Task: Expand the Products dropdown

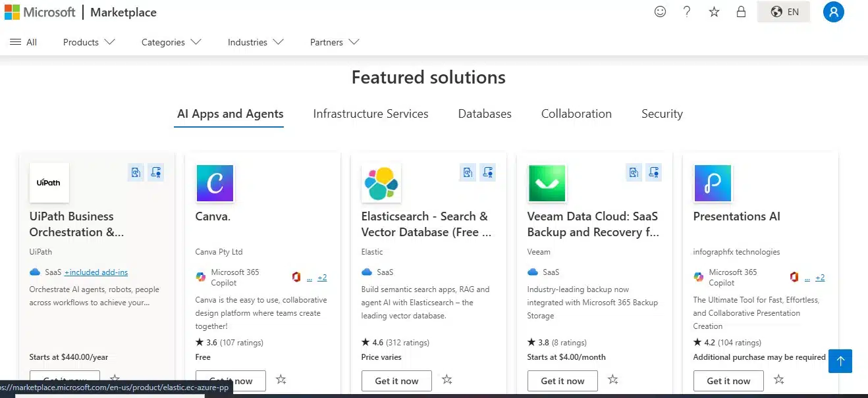Action: [x=89, y=42]
